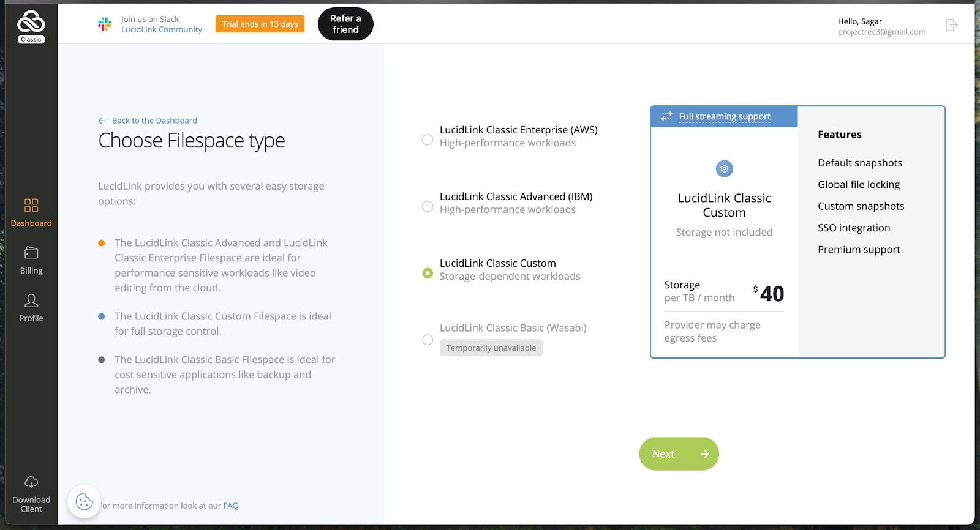The width and height of the screenshot is (980, 530).
Task: Select LucidLink Classic Custom radio button
Action: click(428, 273)
